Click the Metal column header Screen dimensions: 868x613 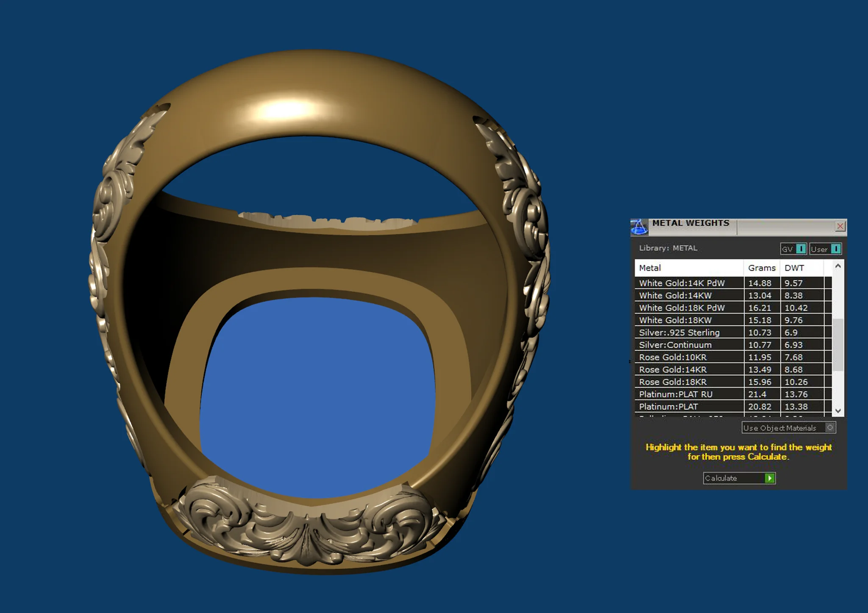pos(689,268)
